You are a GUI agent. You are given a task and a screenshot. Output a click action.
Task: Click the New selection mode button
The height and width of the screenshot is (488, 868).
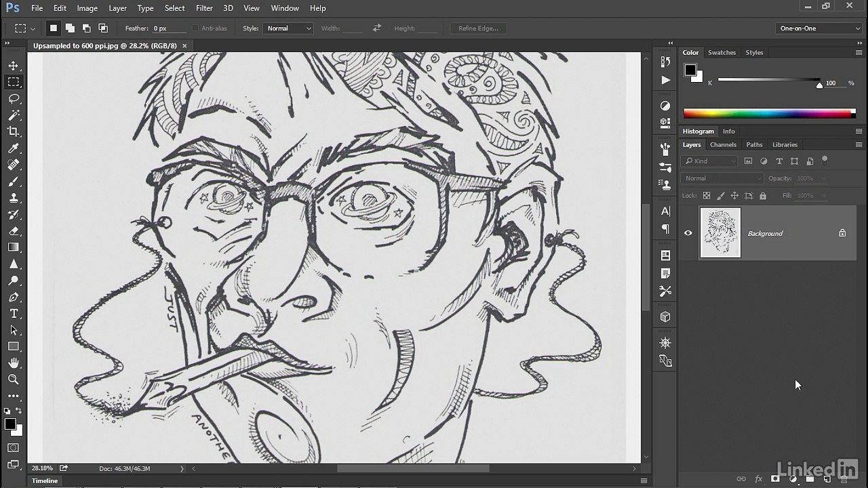click(53, 28)
